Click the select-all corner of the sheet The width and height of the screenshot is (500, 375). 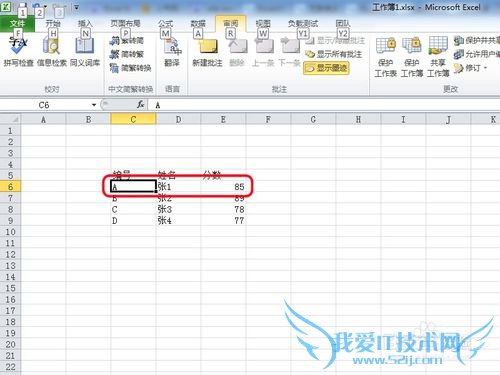10,119
